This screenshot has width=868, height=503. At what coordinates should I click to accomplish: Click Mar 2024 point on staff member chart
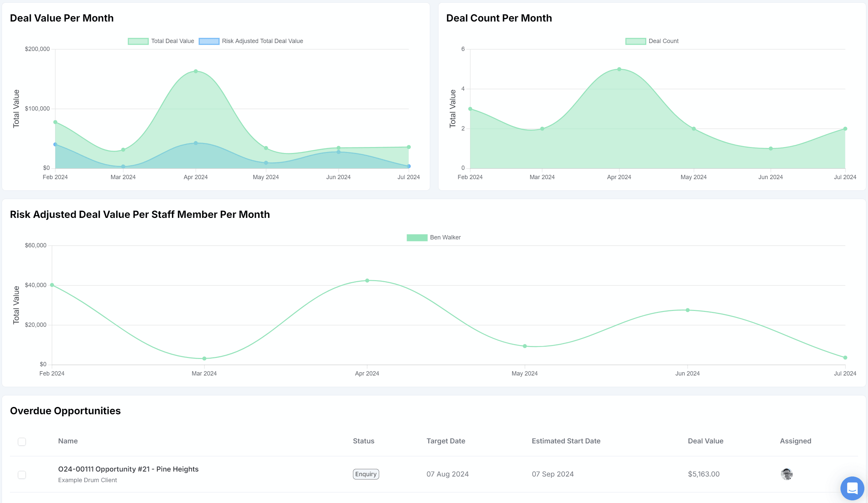pyautogui.click(x=204, y=359)
